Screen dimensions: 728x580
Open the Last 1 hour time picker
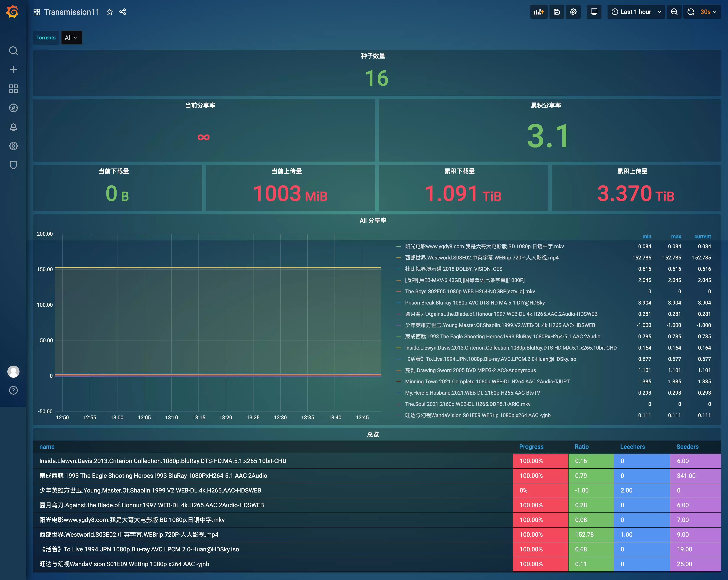point(636,12)
